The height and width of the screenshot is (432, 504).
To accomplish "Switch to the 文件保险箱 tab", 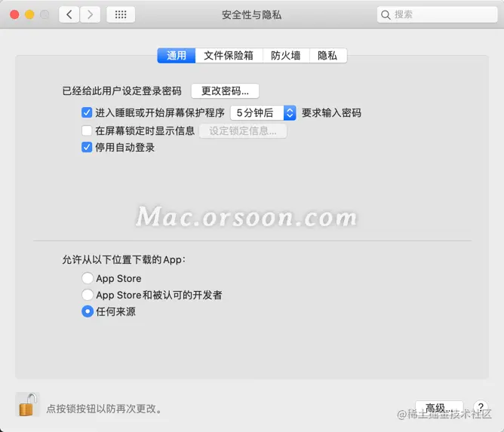I will coord(229,56).
